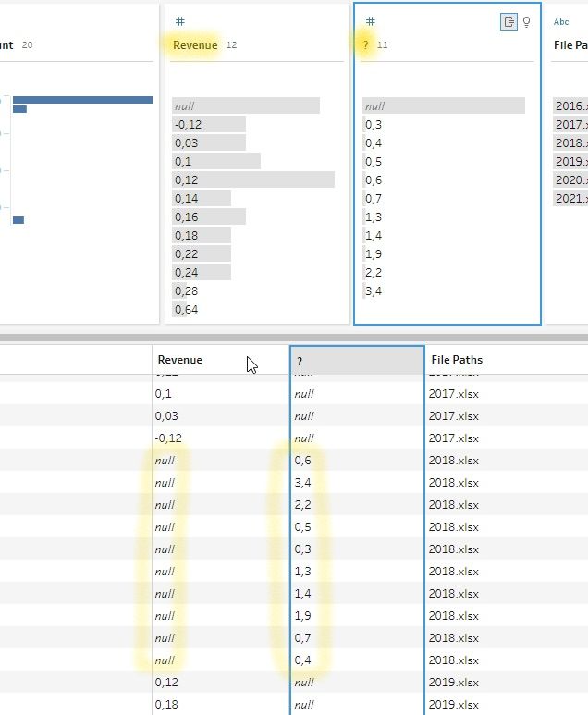The image size is (588, 715).
Task: Select the 0,7 cell in the ? column
Action: (x=358, y=638)
